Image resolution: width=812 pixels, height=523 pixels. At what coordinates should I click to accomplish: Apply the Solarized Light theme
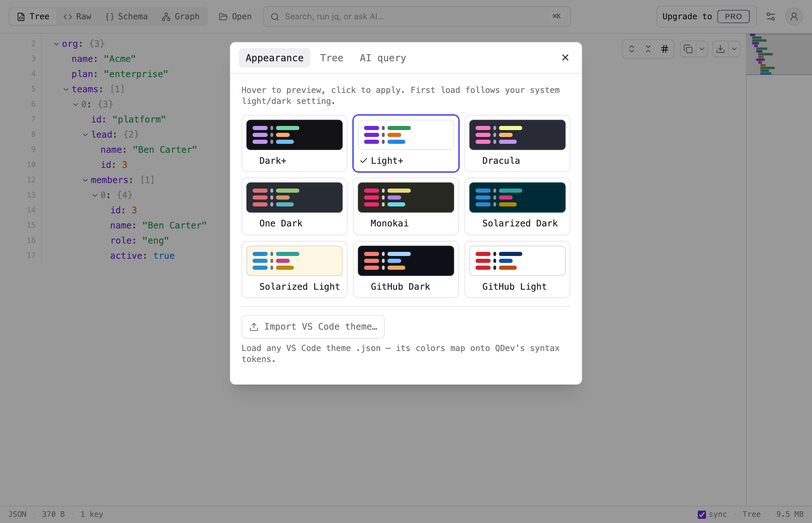point(294,269)
